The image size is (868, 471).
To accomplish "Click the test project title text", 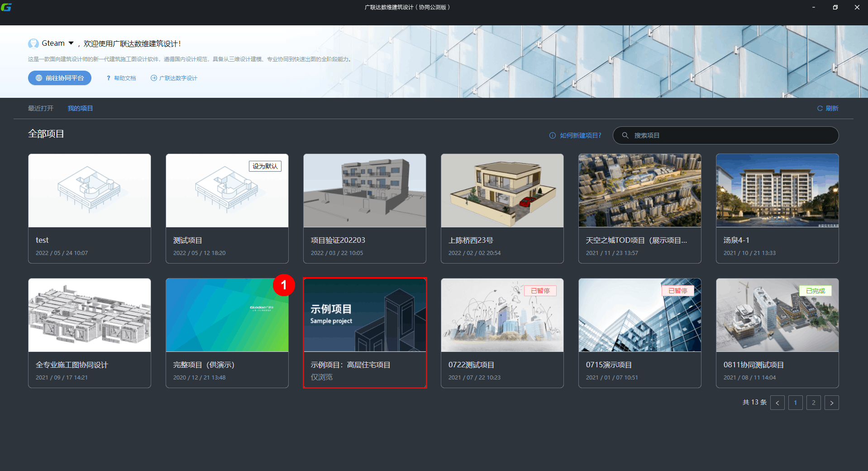I will click(42, 240).
